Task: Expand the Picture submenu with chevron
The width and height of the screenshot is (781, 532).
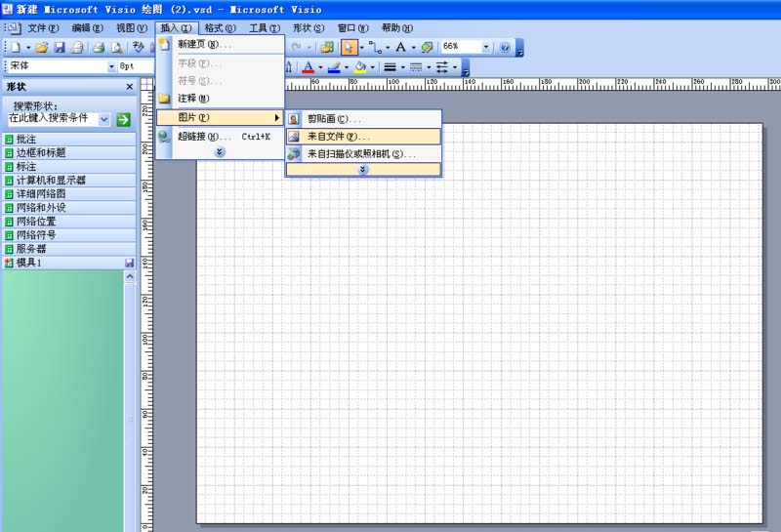Action: (362, 170)
